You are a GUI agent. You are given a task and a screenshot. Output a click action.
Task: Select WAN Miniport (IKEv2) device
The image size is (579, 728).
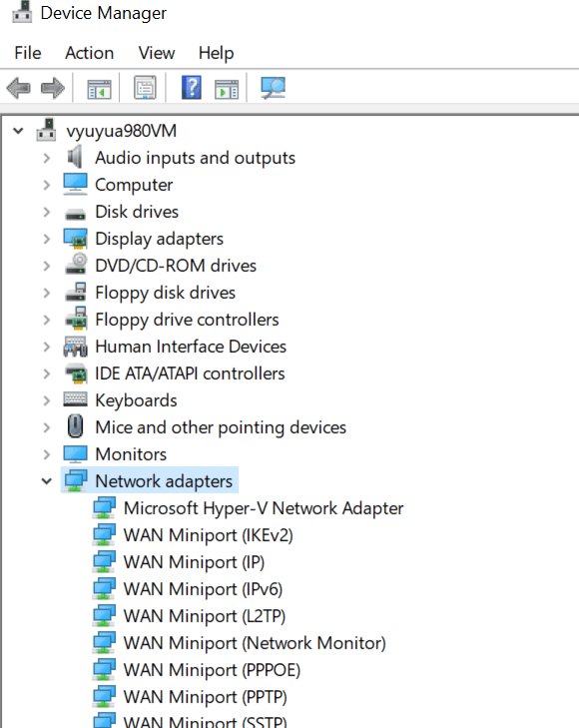click(209, 535)
